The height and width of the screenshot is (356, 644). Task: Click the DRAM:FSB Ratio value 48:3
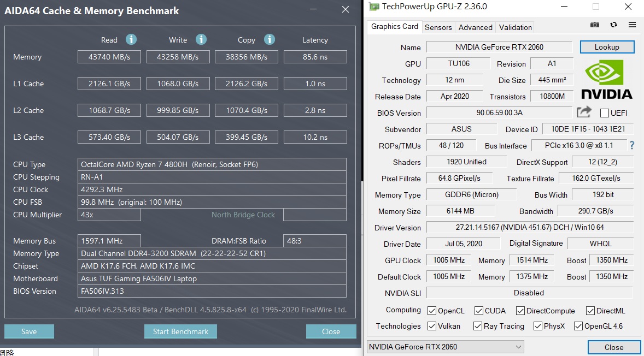[x=315, y=241]
